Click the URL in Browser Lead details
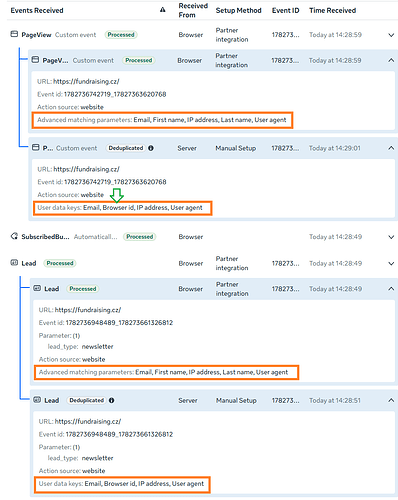The width and height of the screenshot is (398, 500). 88,310
